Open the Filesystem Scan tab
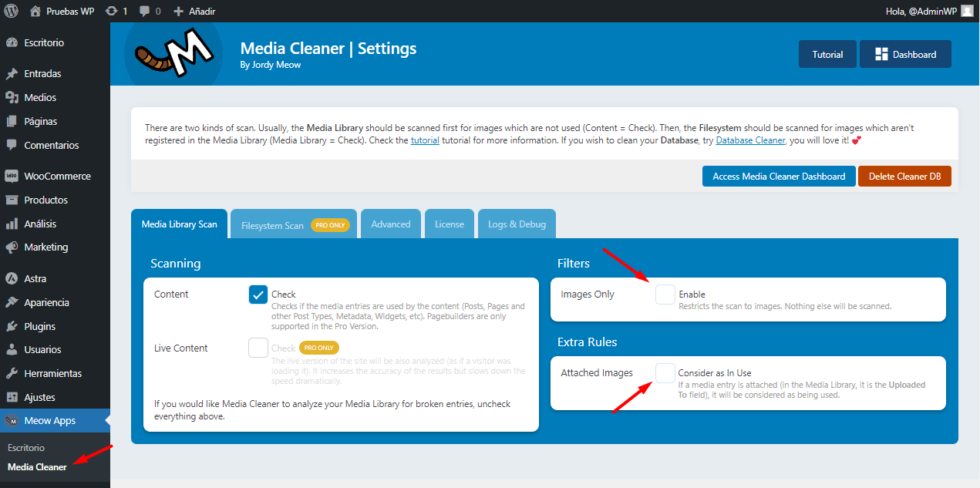Screen dimensions: 980x488 pos(294,224)
